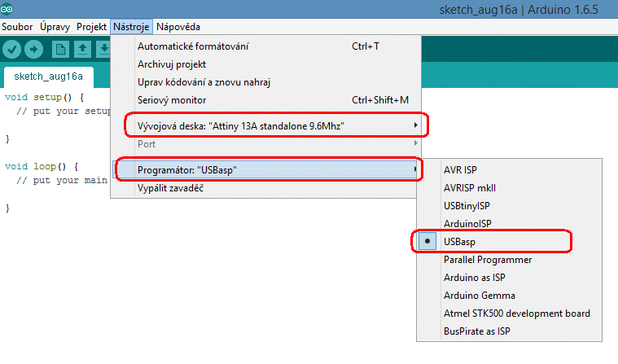618x364 pixels.
Task: Select Parallel Programmer option
Action: [x=509, y=260]
